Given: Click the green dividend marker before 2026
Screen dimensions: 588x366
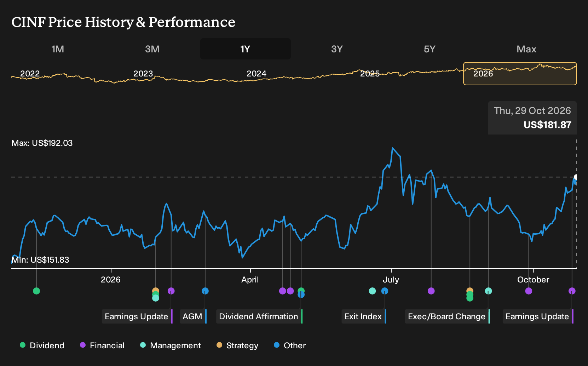Looking at the screenshot, I should point(36,291).
